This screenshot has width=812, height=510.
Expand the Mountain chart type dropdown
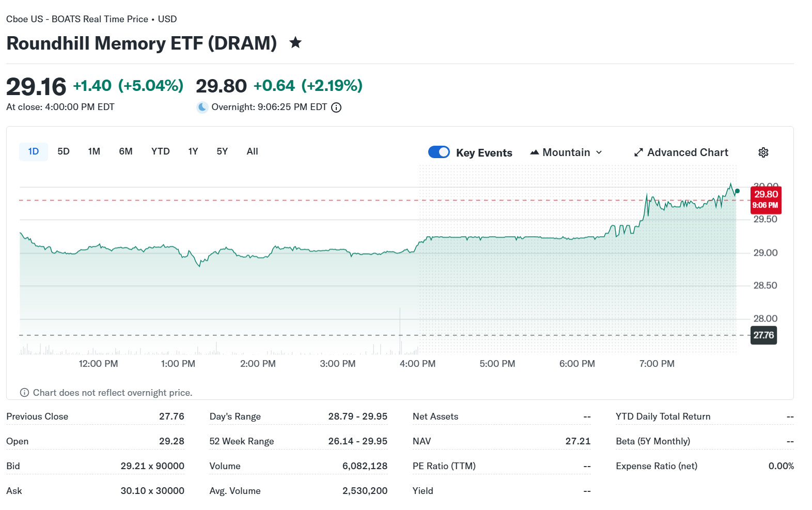tap(599, 152)
